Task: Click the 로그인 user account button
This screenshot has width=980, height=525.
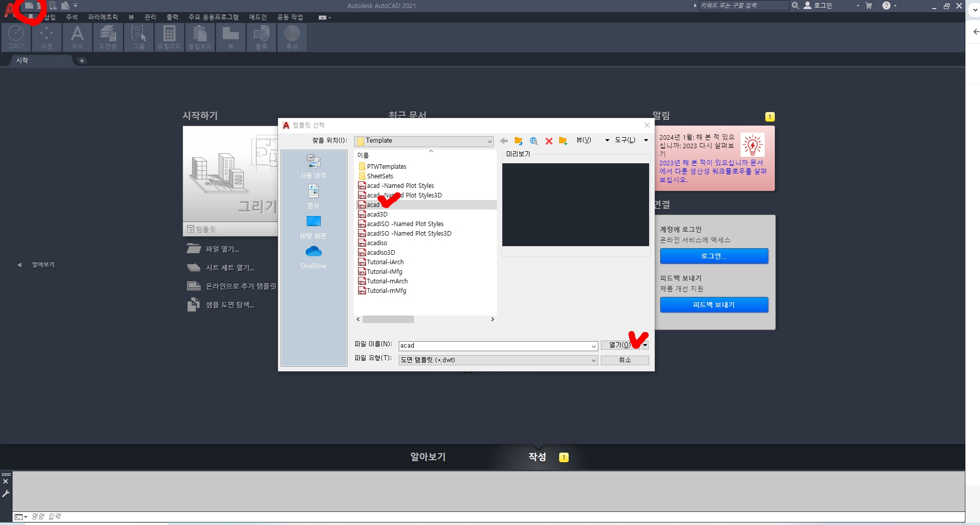Action: click(x=818, y=6)
